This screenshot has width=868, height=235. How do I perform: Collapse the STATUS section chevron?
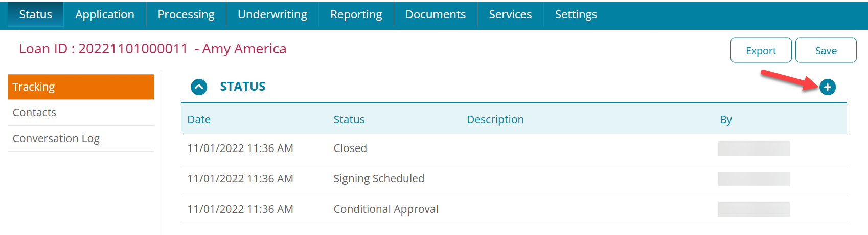(x=199, y=87)
